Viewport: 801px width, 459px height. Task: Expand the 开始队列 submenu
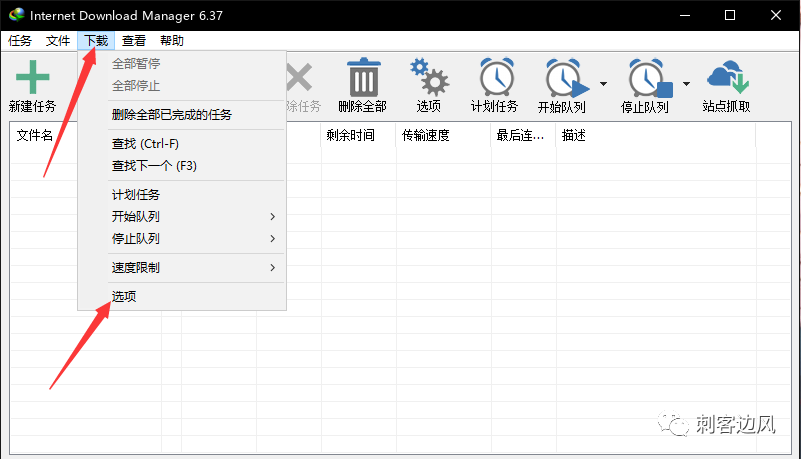[182, 216]
